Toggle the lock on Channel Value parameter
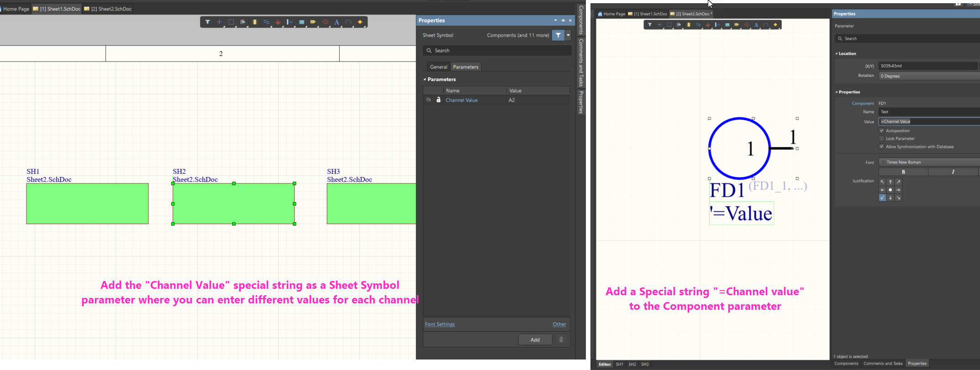This screenshot has height=370, width=980. 438,100
